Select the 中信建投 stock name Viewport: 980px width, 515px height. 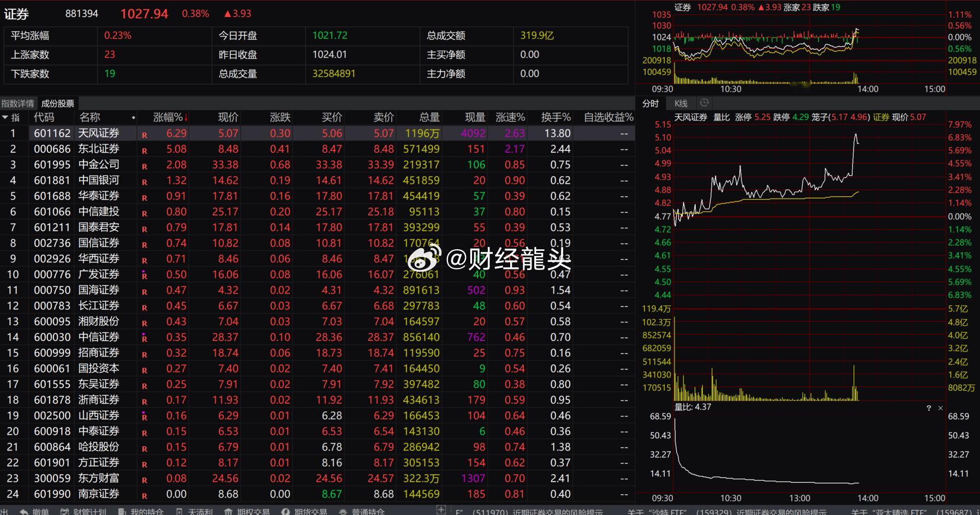coord(99,212)
